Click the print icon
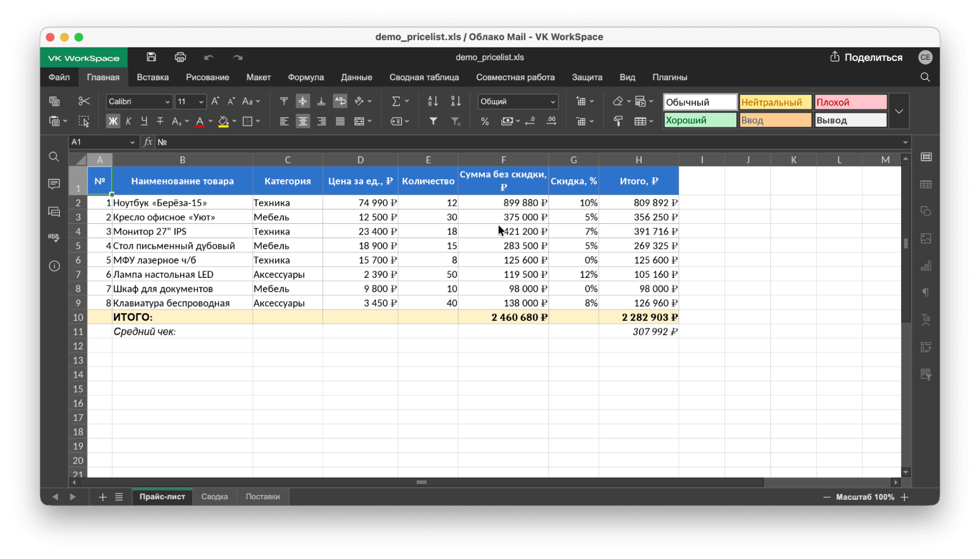This screenshot has height=559, width=980. pos(180,57)
